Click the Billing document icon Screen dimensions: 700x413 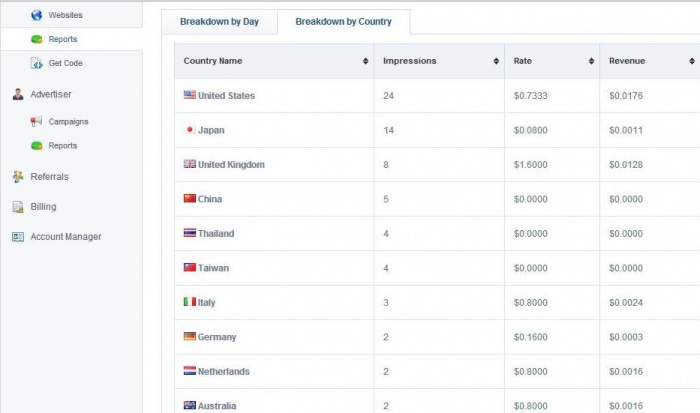click(18, 207)
